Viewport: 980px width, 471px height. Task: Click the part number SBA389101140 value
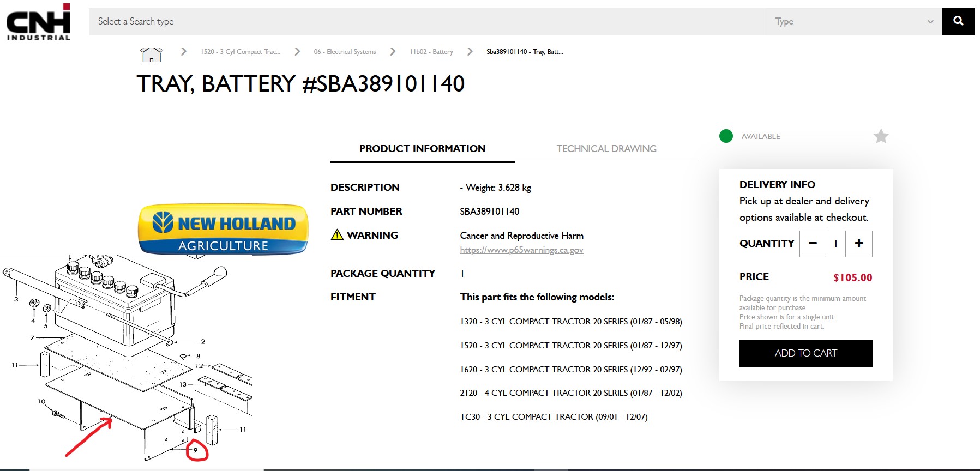click(x=489, y=212)
